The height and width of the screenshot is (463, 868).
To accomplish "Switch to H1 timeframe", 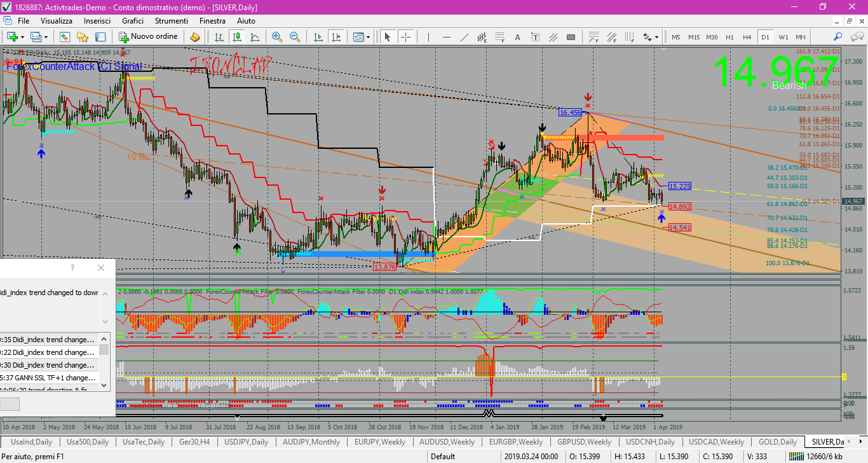I will click(x=729, y=37).
